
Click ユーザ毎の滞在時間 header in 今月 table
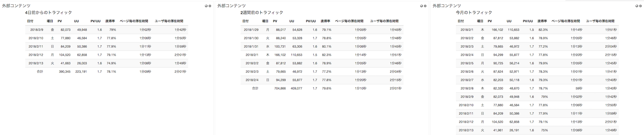(x=600, y=21)
